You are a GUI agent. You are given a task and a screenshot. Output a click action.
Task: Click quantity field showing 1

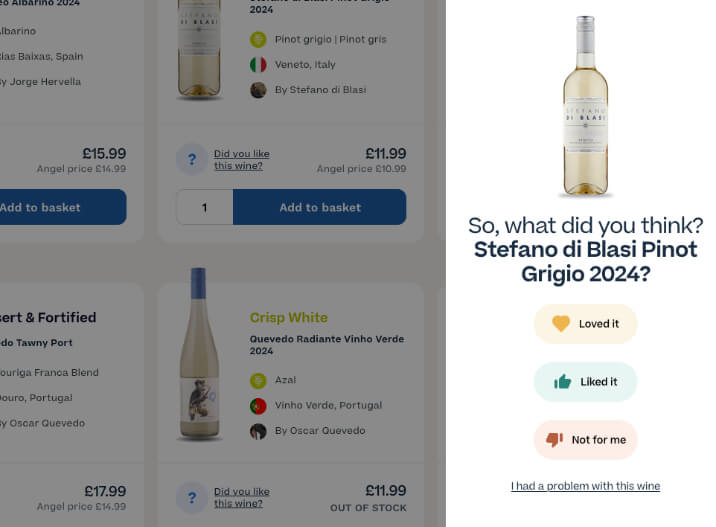click(205, 207)
